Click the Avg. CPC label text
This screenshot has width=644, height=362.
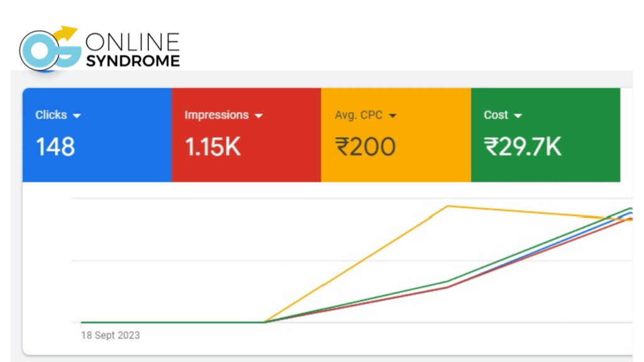pos(358,115)
